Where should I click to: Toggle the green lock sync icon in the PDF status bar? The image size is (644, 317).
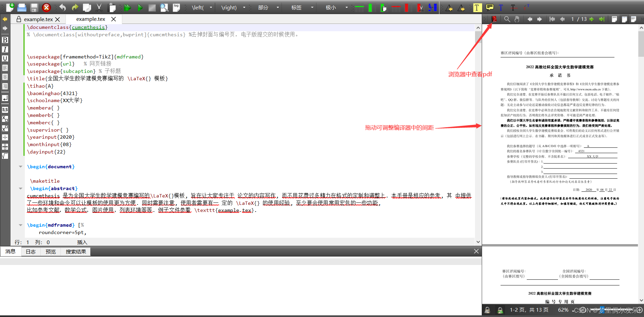(x=500, y=310)
